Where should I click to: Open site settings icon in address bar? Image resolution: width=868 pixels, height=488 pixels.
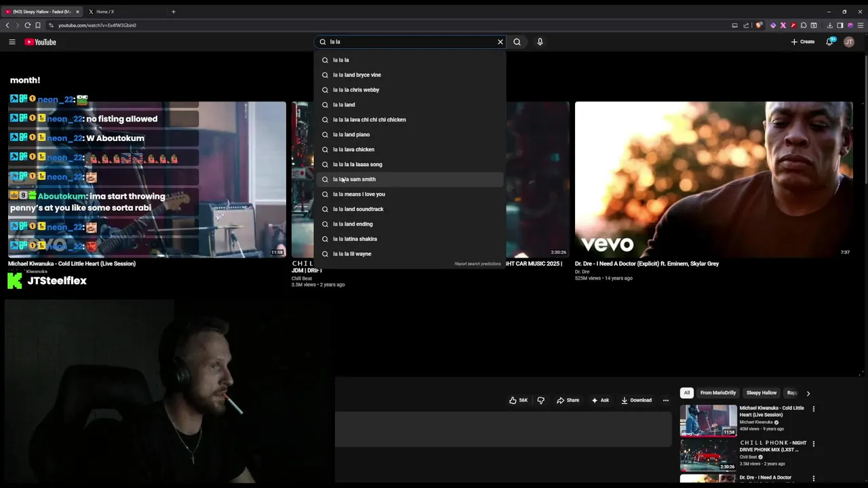click(51, 25)
